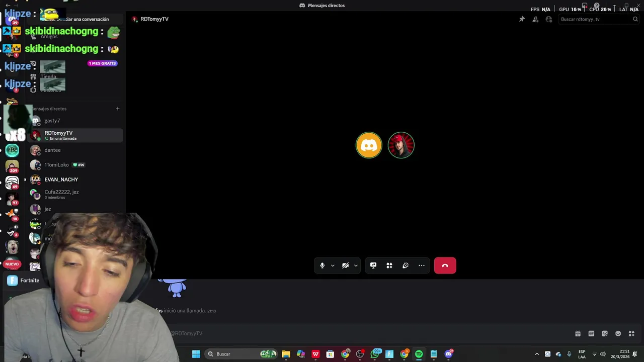Open WhatsApp from the taskbar

[x=375, y=354]
